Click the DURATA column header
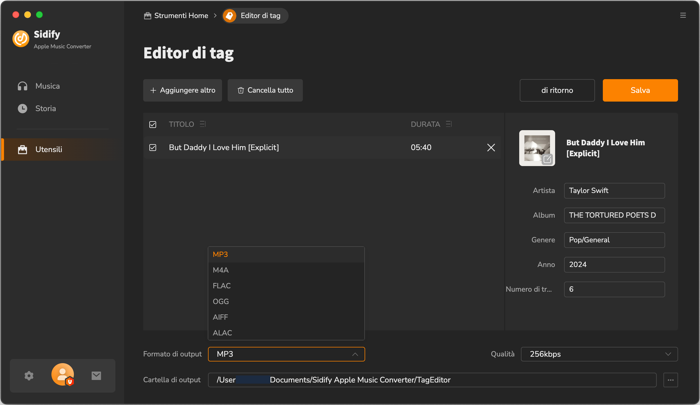Image resolution: width=700 pixels, height=405 pixels. click(x=425, y=124)
